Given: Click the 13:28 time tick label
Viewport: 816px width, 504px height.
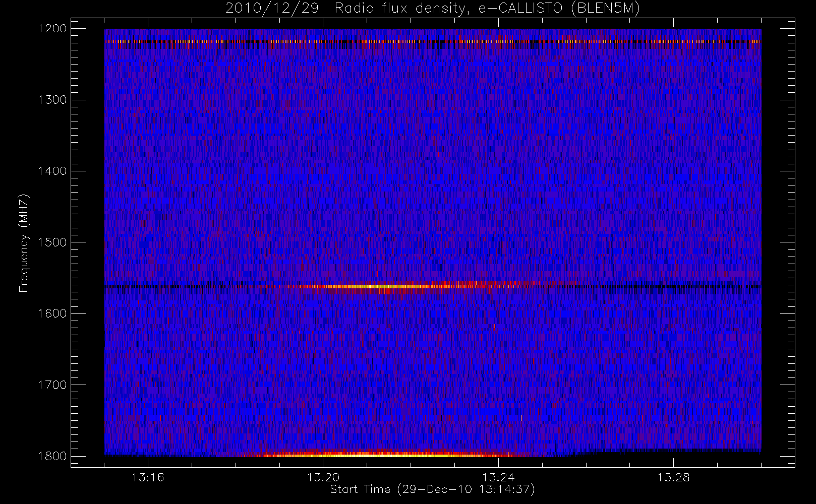Looking at the screenshot, I should pos(673,477).
